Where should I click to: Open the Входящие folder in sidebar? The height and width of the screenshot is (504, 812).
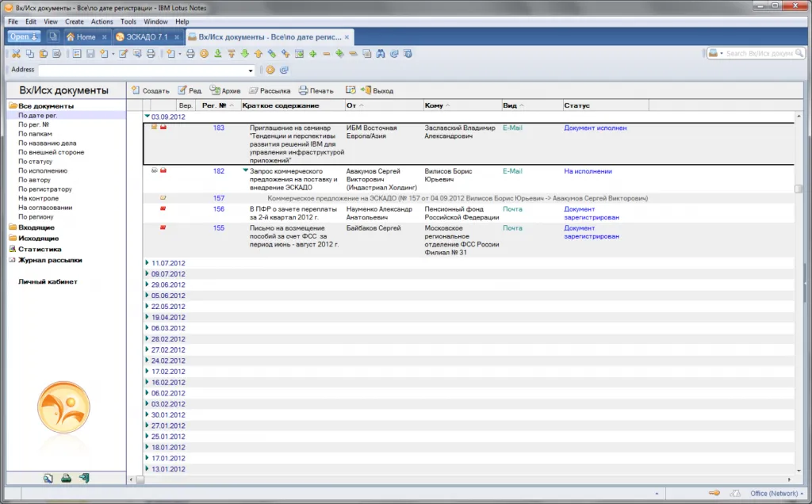click(36, 227)
